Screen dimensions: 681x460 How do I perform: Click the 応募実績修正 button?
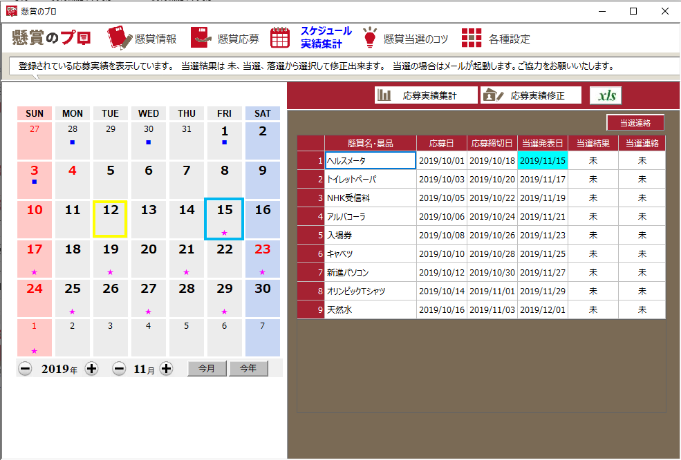point(531,95)
